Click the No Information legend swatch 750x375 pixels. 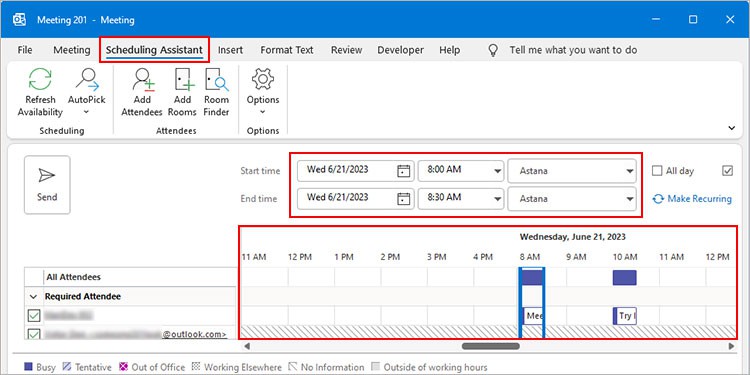tap(293, 367)
